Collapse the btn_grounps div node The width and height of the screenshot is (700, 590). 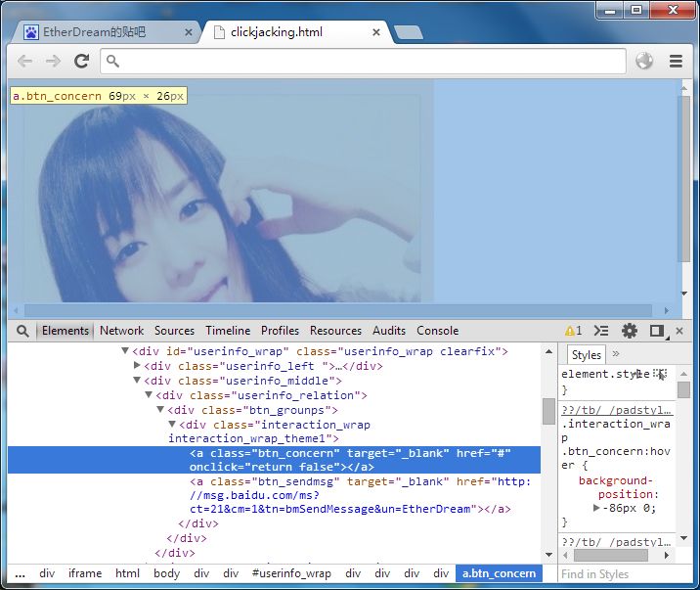[x=160, y=410]
